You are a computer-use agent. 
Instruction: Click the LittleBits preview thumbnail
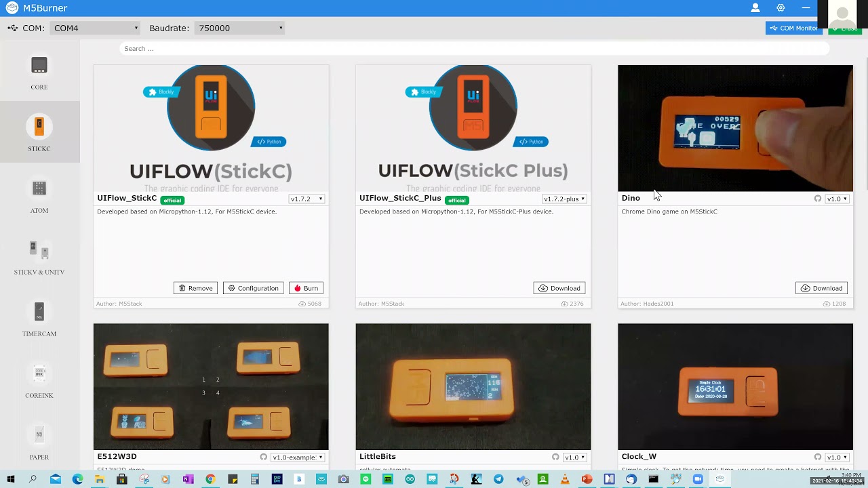click(473, 386)
